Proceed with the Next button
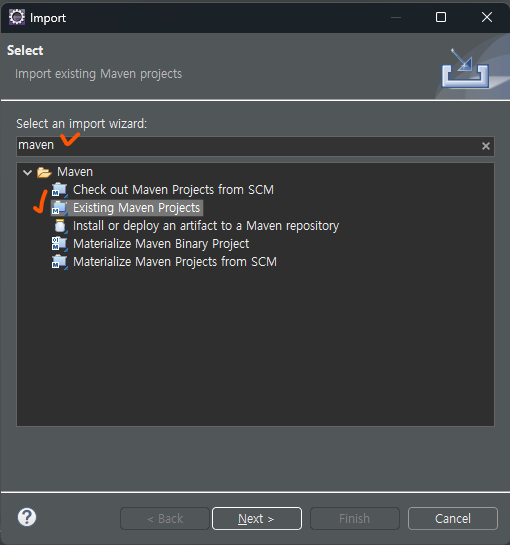The width and height of the screenshot is (510, 545). [x=257, y=519]
